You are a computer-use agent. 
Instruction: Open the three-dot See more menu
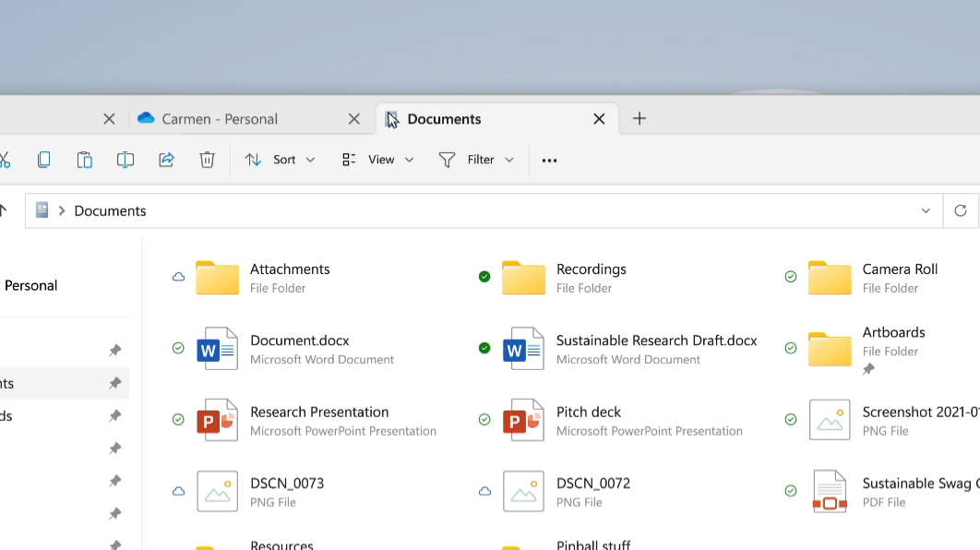[x=549, y=161]
